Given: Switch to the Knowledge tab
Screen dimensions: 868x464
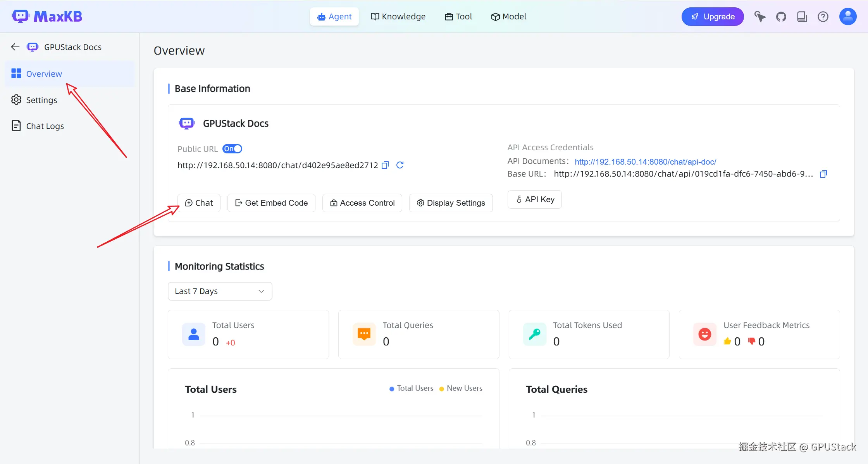Looking at the screenshot, I should pyautogui.click(x=398, y=17).
